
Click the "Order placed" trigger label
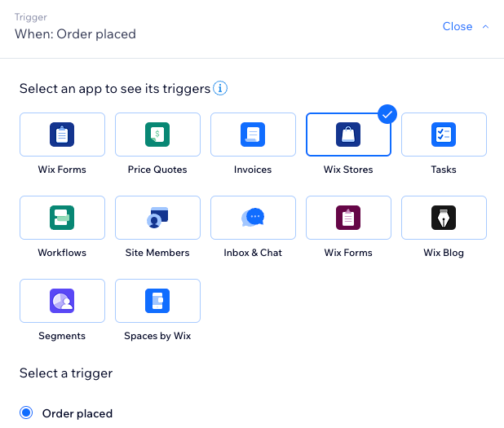[x=77, y=413]
